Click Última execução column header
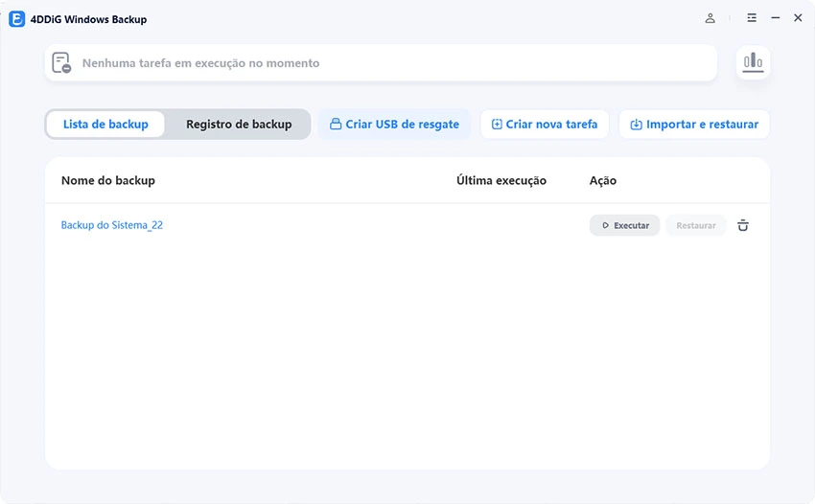This screenshot has width=815, height=504. pos(501,180)
